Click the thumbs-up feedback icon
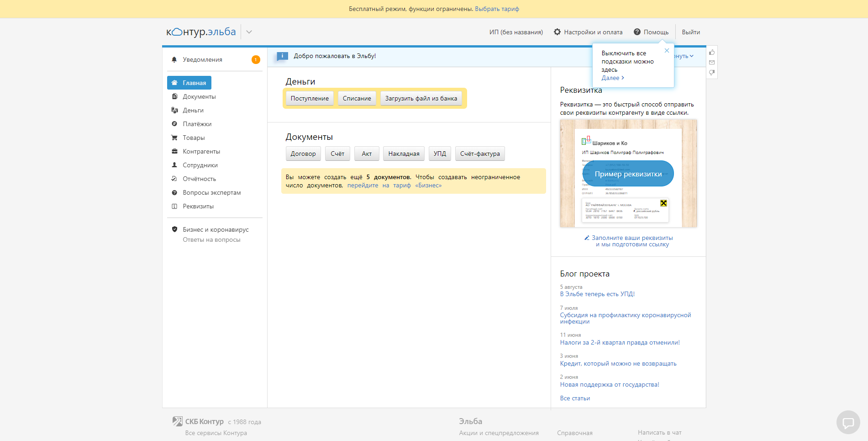The image size is (868, 441). [712, 52]
